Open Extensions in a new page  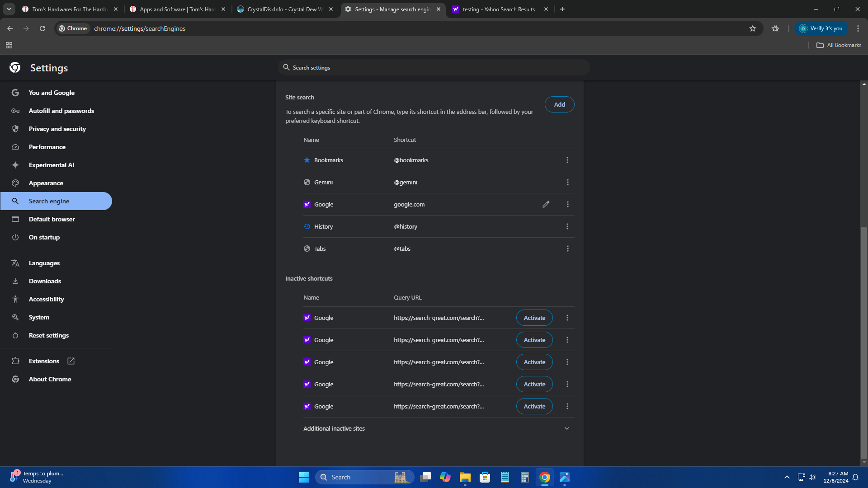point(56,361)
